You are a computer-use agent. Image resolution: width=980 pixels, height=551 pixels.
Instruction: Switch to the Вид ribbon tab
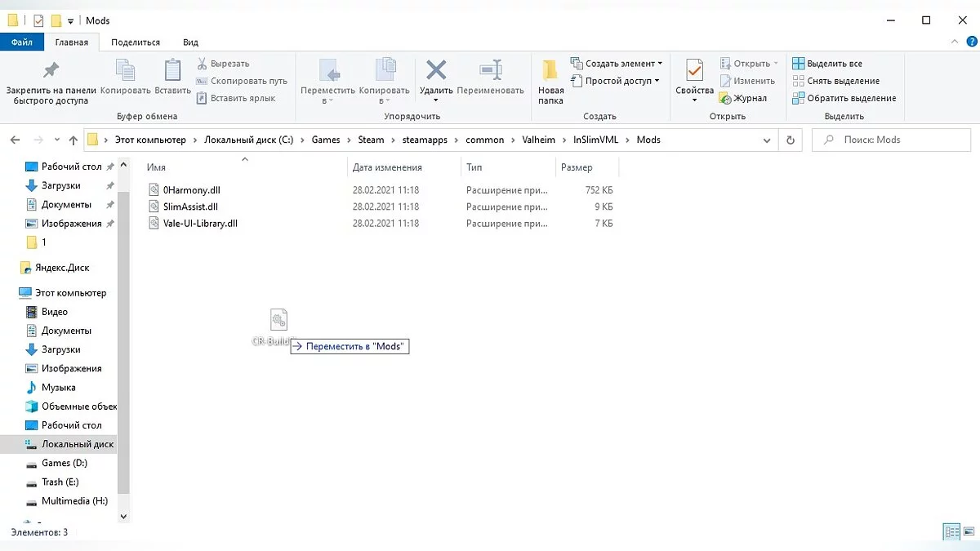click(190, 42)
